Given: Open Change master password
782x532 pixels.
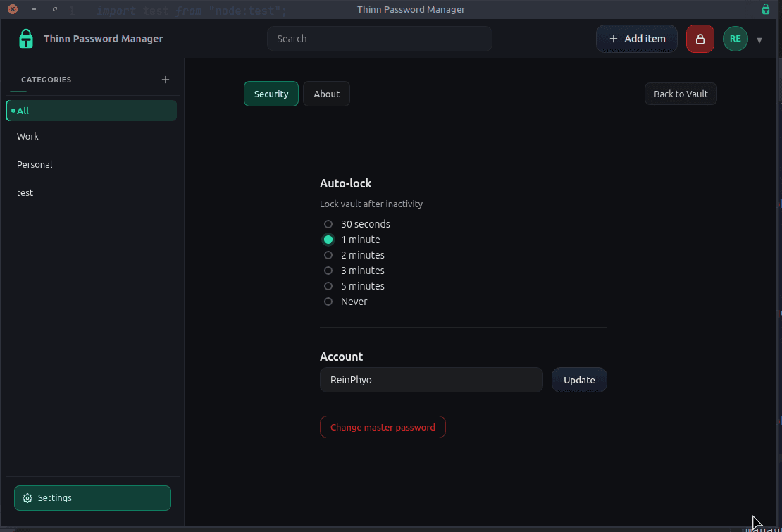Looking at the screenshot, I should (x=383, y=426).
